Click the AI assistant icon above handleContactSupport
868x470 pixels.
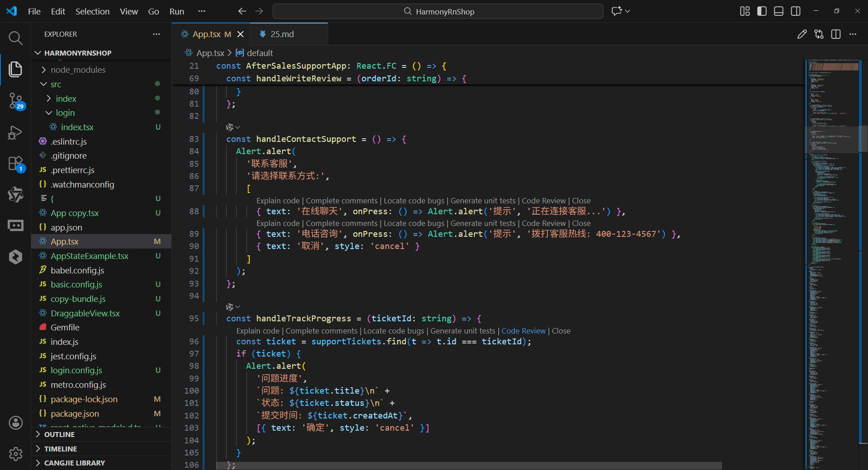coord(230,127)
